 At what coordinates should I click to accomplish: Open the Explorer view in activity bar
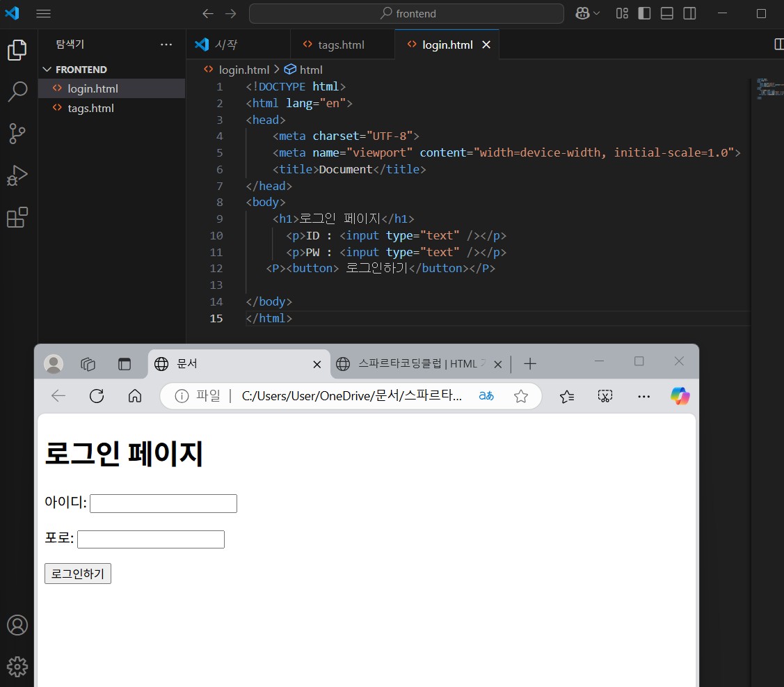pyautogui.click(x=17, y=50)
